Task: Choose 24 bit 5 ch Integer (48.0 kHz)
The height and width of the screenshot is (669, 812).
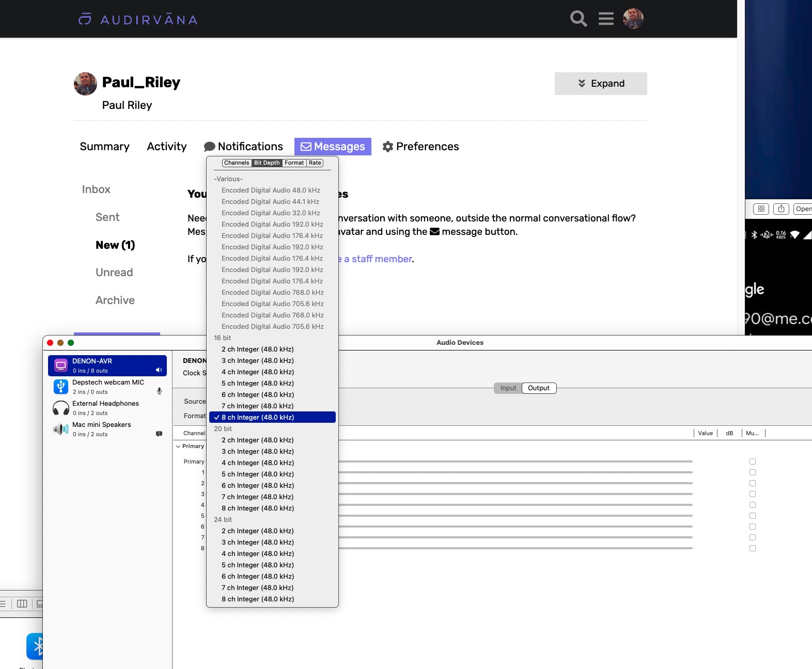Action: click(272, 565)
